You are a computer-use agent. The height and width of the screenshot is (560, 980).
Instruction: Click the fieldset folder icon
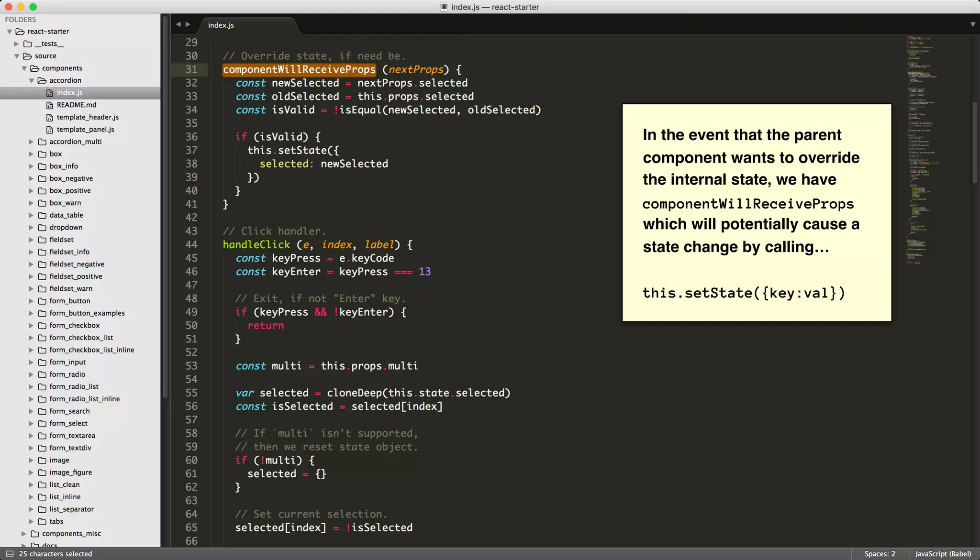pos(42,240)
